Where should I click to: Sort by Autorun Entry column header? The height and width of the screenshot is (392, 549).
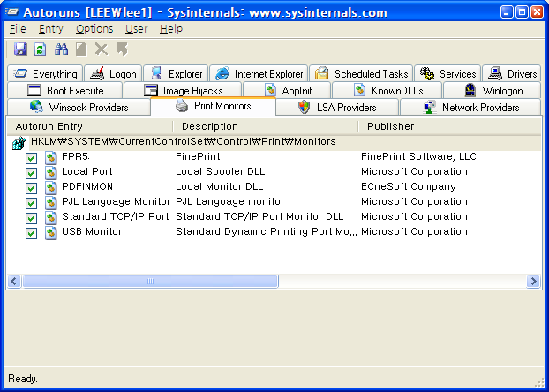pyautogui.click(x=90, y=126)
